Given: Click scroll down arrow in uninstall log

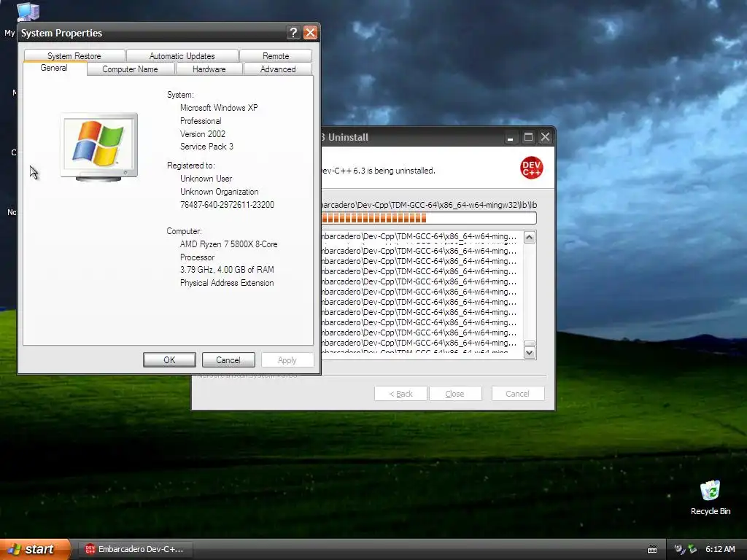Looking at the screenshot, I should coord(530,352).
